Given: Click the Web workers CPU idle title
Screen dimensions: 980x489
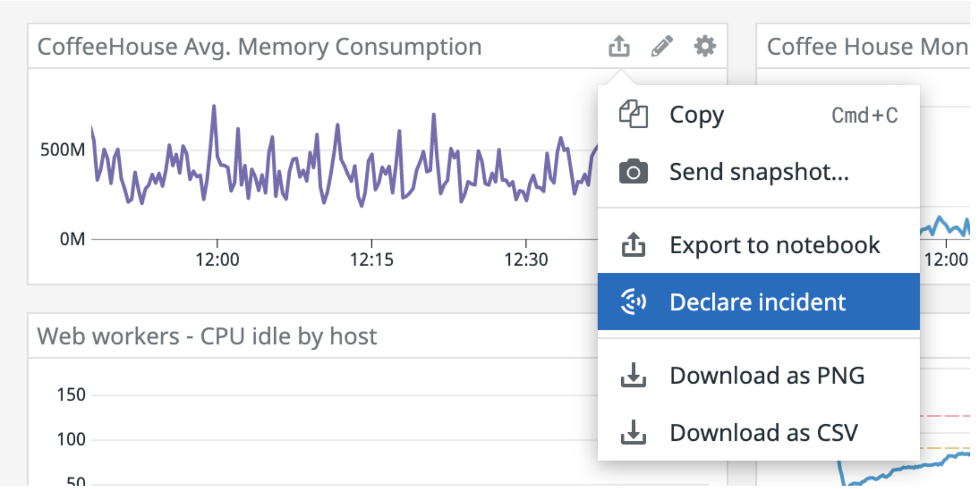Looking at the screenshot, I should point(207,336).
